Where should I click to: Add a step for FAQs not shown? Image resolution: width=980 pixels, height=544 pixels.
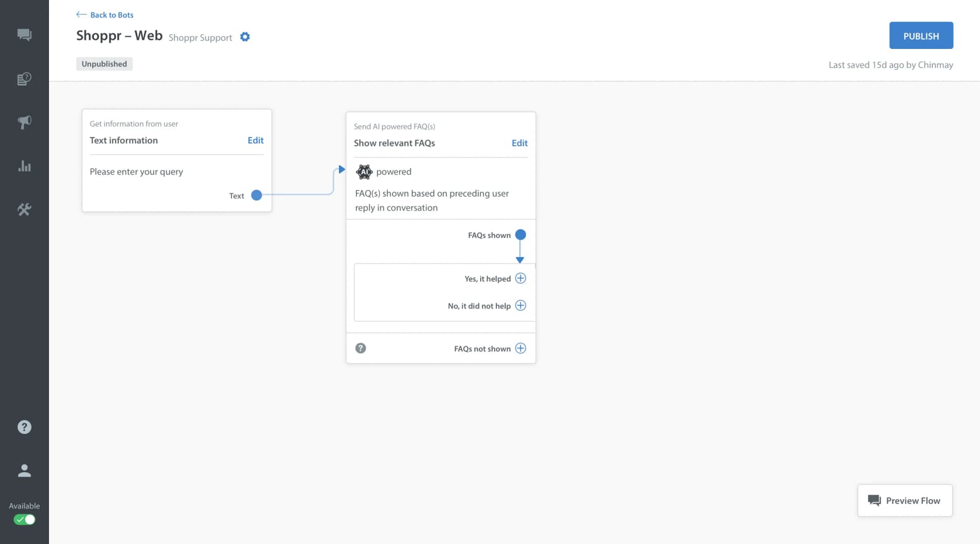click(x=521, y=349)
